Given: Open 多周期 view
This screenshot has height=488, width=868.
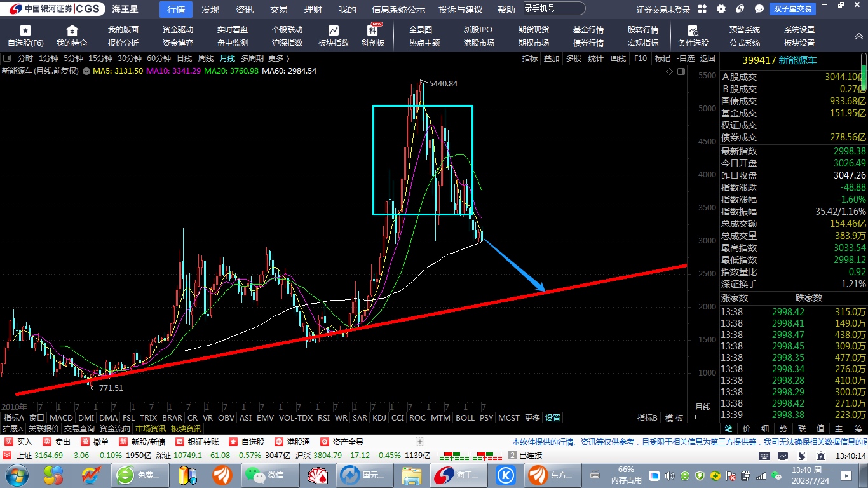Looking at the screenshot, I should click(x=252, y=58).
